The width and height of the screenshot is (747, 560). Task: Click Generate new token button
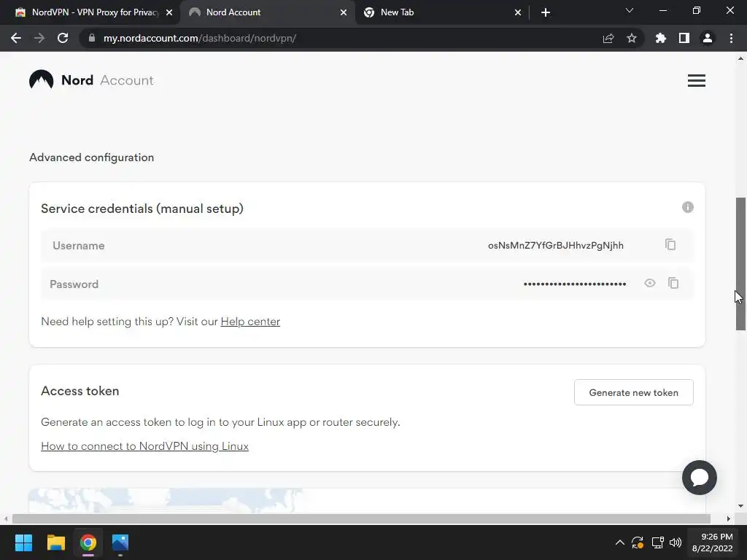[634, 392]
